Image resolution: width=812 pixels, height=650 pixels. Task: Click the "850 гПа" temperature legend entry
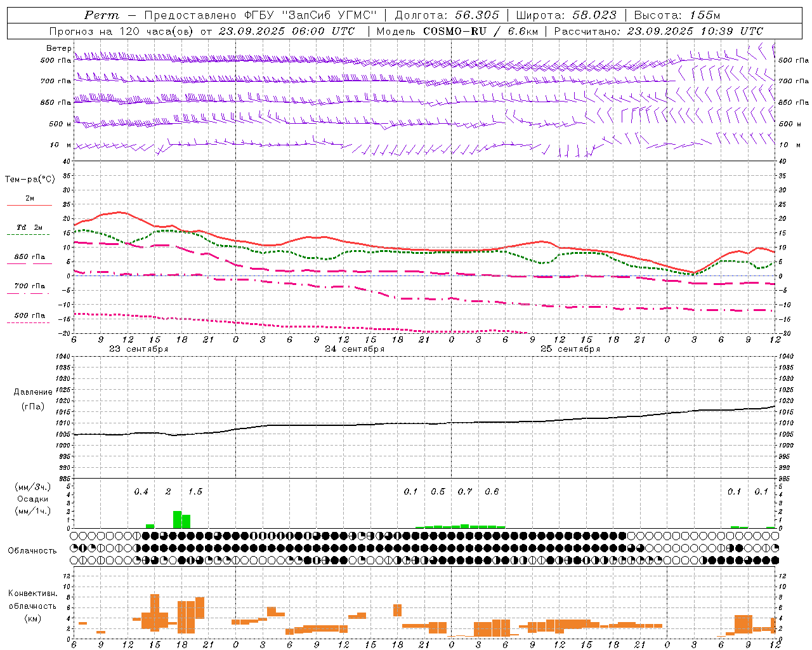point(30,257)
